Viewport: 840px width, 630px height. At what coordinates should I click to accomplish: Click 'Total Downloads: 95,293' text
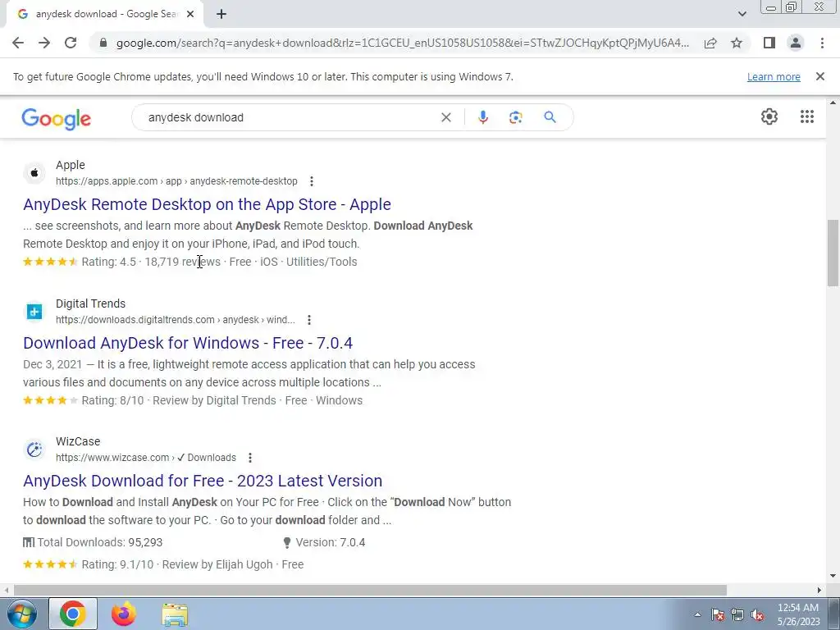click(x=99, y=542)
